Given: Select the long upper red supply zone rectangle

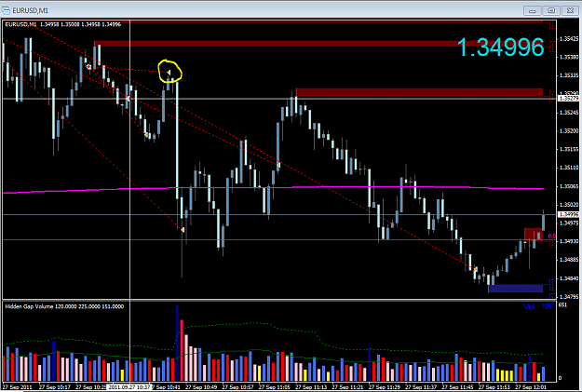Looking at the screenshot, I should click(x=318, y=44).
